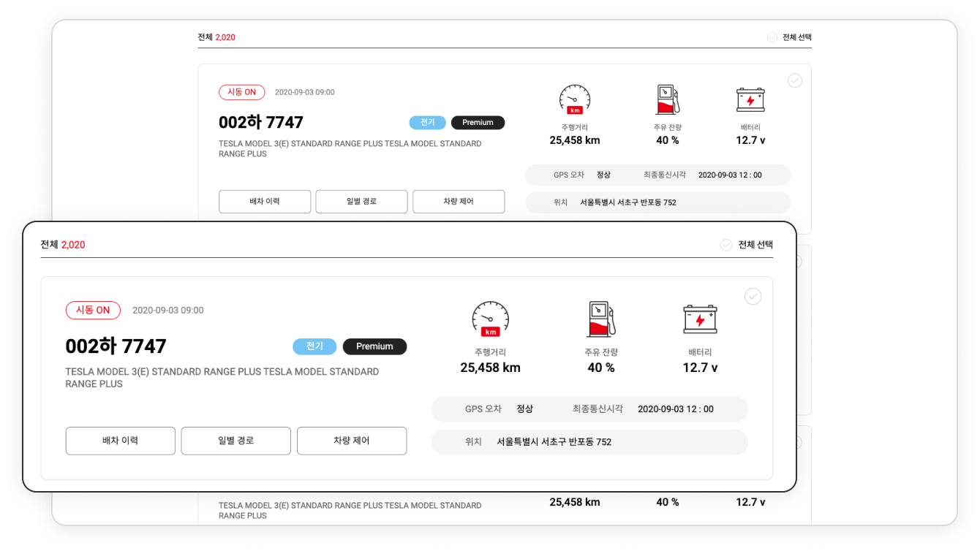
Task: Click plate number 002하 7747 in the background window
Action: pyautogui.click(x=261, y=122)
